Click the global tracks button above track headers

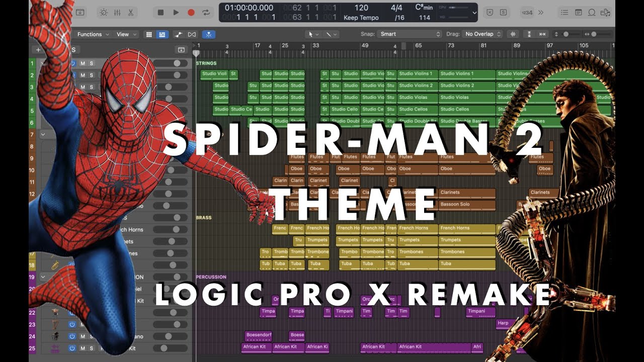pos(181,50)
